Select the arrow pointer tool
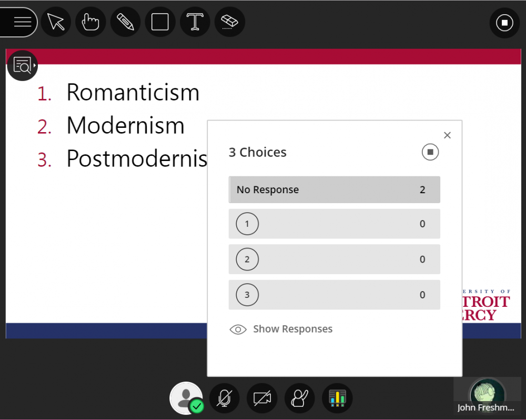 [x=56, y=22]
